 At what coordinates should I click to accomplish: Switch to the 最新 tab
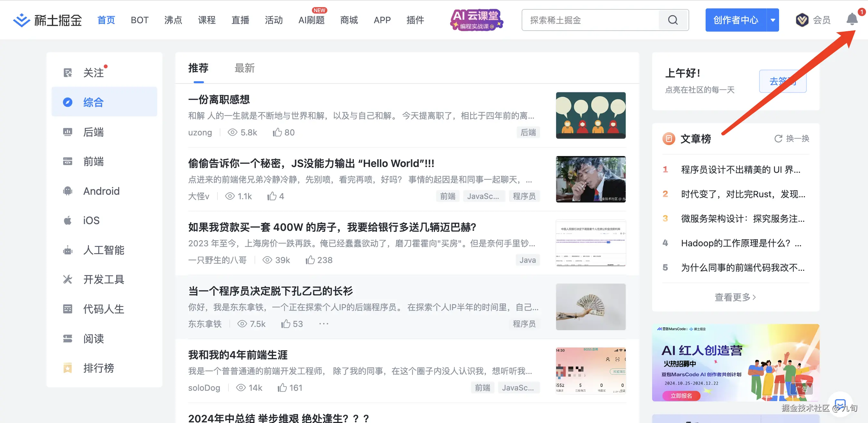(245, 68)
